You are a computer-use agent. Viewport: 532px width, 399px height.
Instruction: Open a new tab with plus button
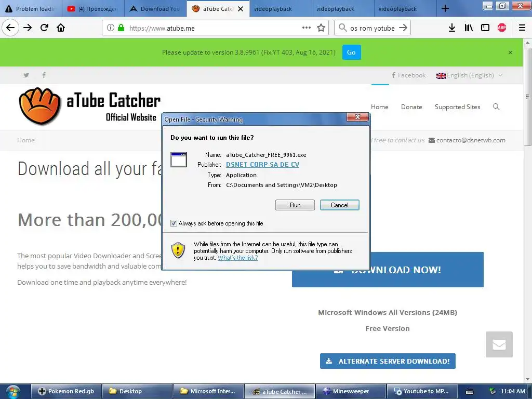(x=445, y=8)
